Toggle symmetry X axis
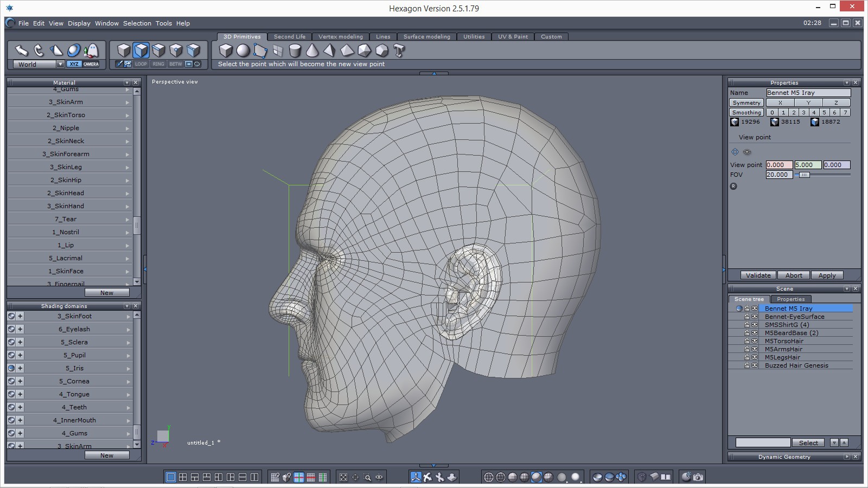This screenshot has width=868, height=488. tap(780, 102)
